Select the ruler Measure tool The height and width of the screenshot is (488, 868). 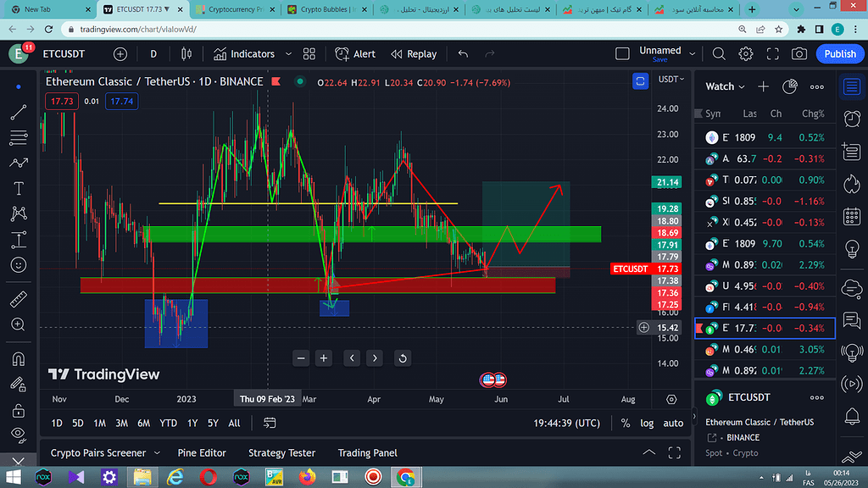(19, 299)
